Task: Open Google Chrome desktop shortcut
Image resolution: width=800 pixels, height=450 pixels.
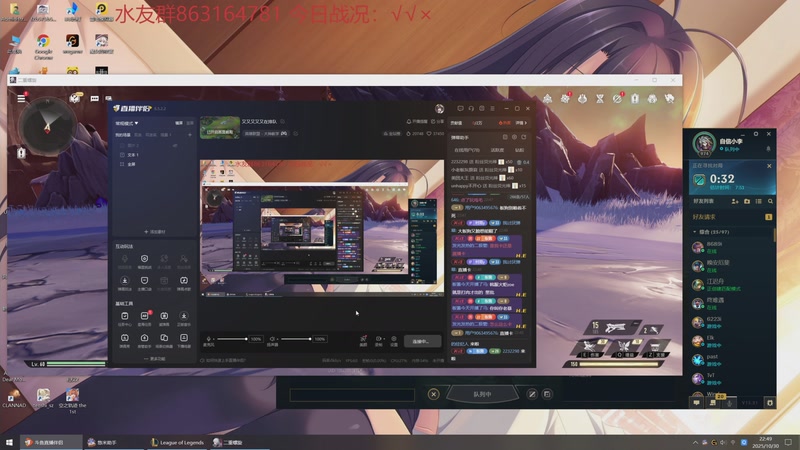Action: coord(43,46)
